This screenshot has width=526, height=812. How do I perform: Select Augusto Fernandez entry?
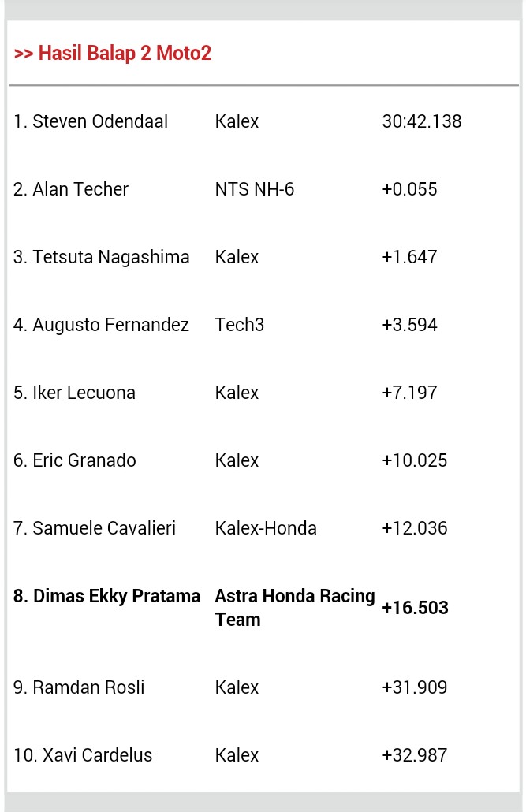(x=101, y=325)
